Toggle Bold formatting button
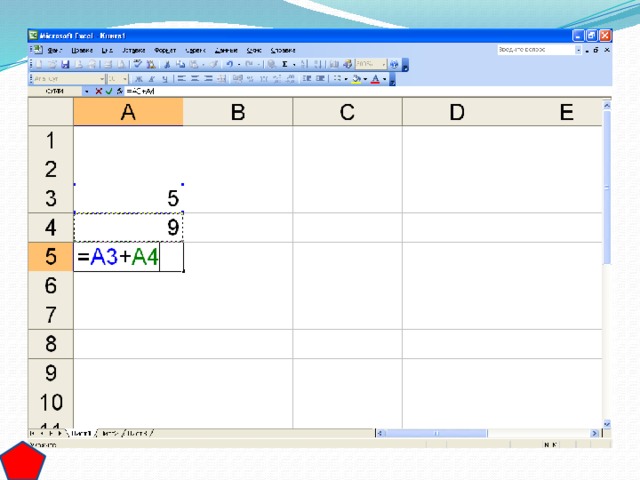The image size is (640, 480). coord(138,78)
